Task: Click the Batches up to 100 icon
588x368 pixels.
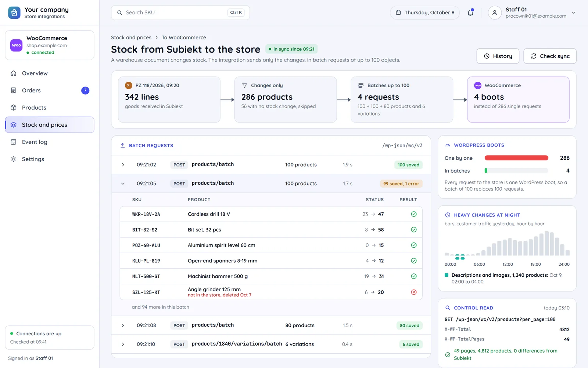Action: point(361,85)
